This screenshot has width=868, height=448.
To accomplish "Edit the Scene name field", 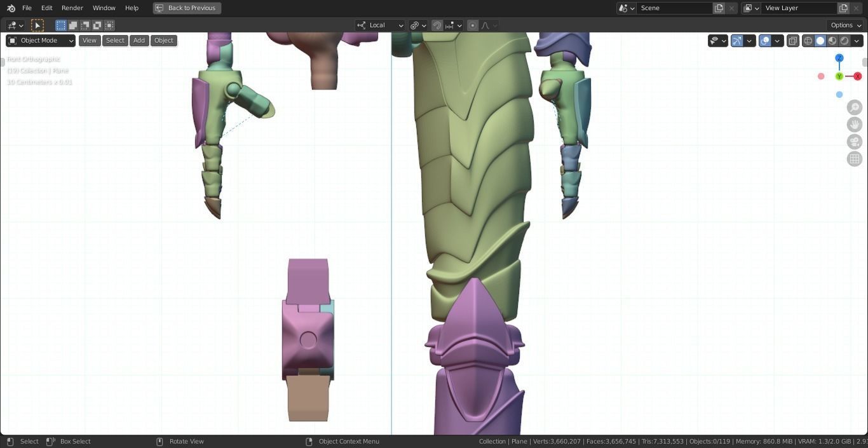I will click(675, 8).
